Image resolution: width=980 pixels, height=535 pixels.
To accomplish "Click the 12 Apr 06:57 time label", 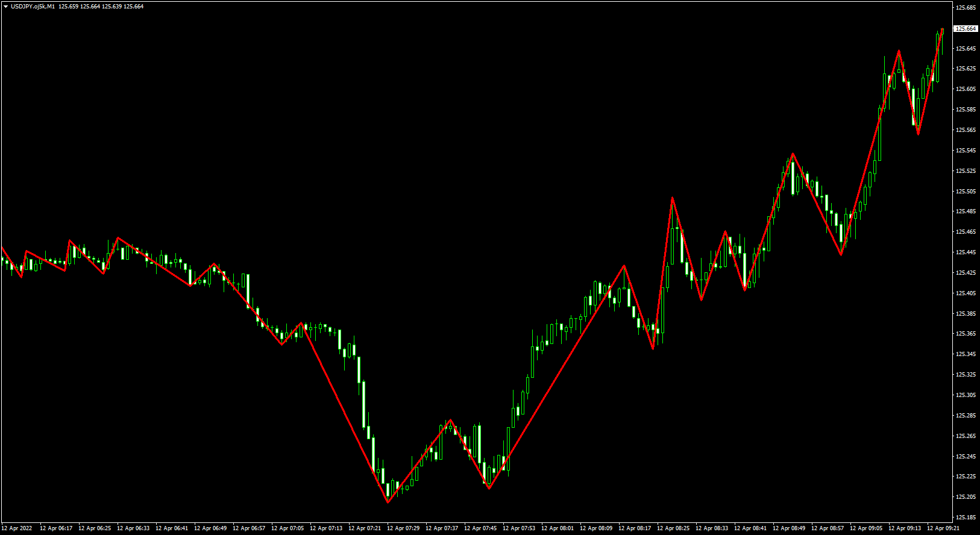I will (249, 528).
